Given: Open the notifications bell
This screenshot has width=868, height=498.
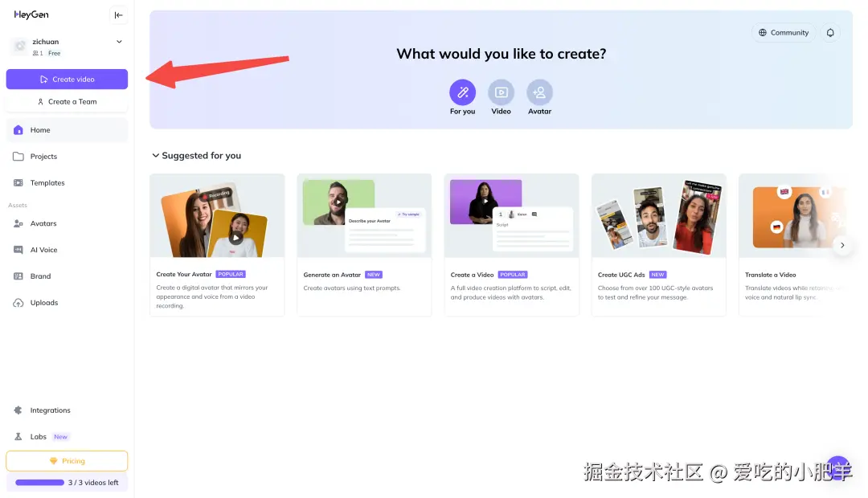Looking at the screenshot, I should pos(830,32).
